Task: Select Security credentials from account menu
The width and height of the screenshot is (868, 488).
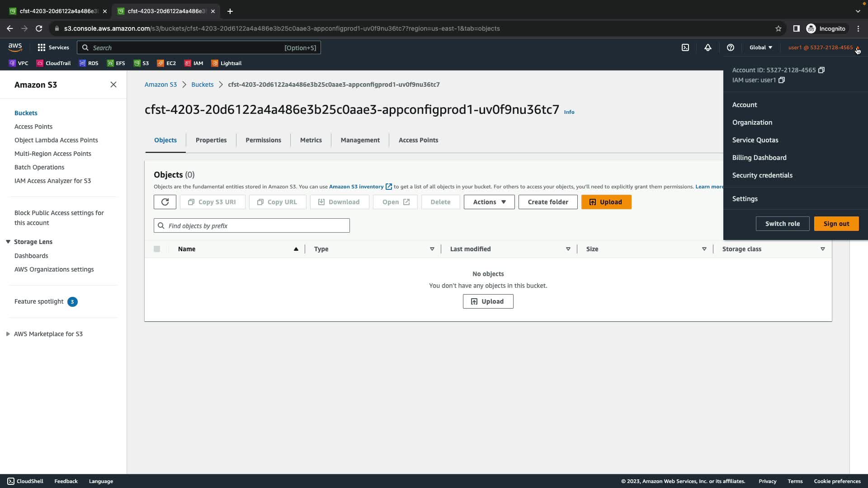Action: click(762, 175)
